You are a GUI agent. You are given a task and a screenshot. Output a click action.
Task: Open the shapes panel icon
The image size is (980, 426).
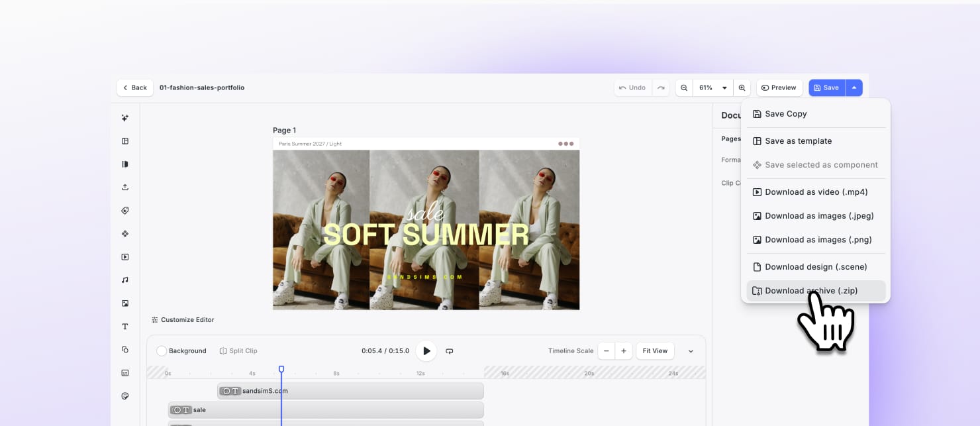[125, 350]
